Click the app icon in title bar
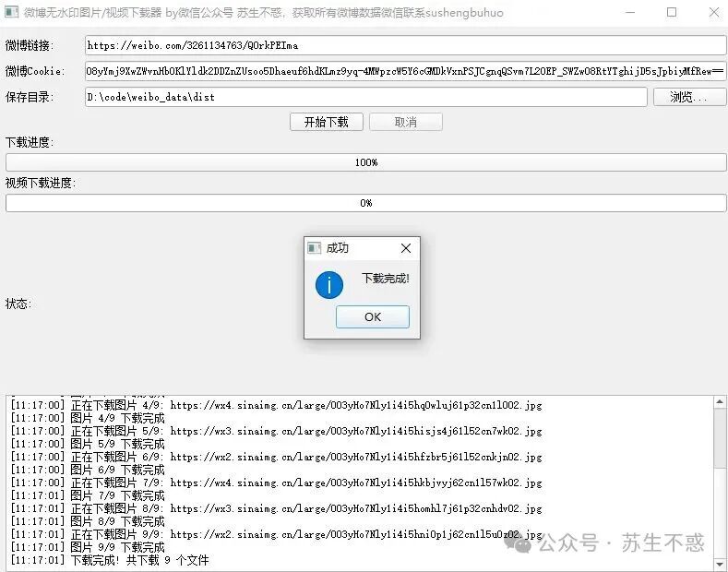 click(x=12, y=12)
